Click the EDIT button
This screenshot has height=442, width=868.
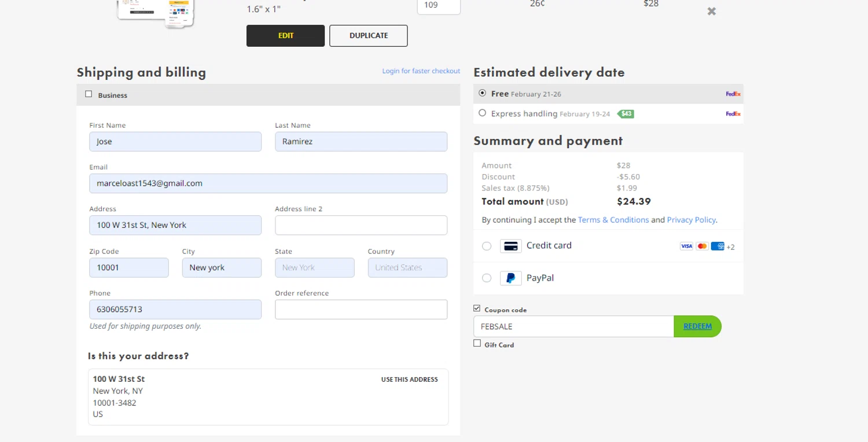coord(285,35)
